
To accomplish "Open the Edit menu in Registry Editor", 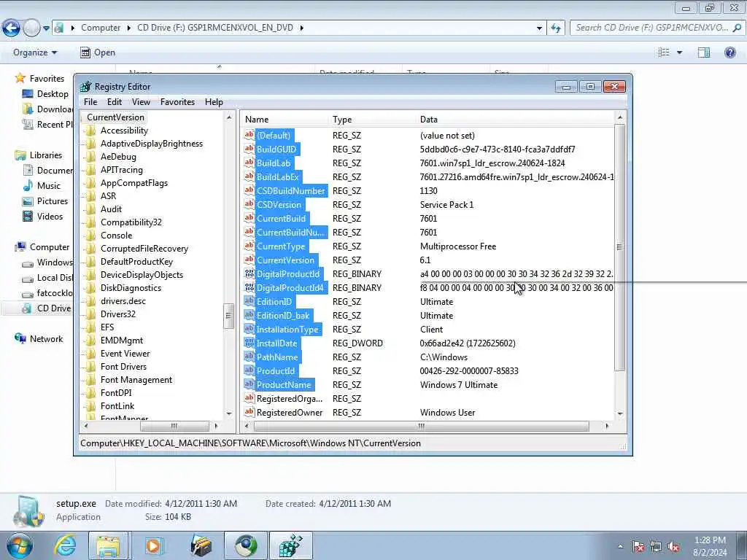I will [115, 102].
